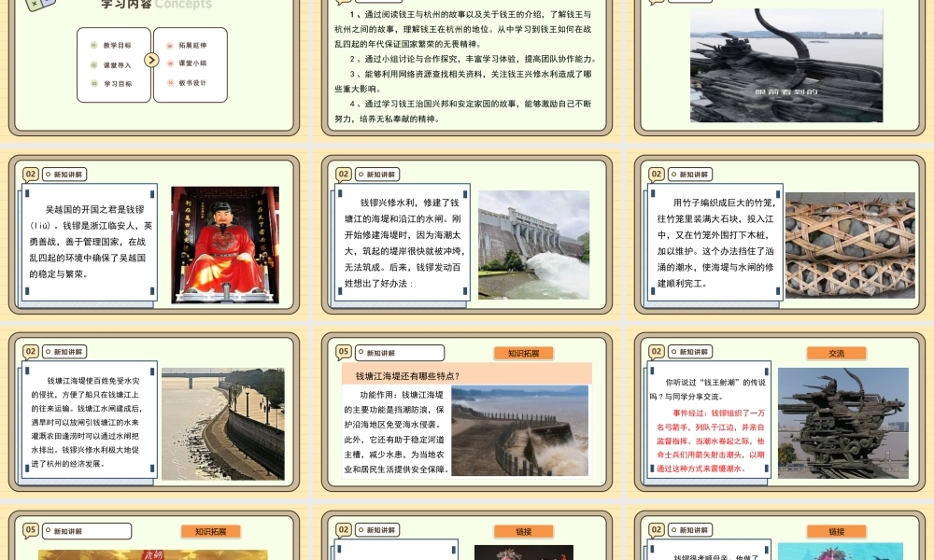
Task: Click the question 你听说过“钱王射潮”的传说吗
Action: coord(708,389)
